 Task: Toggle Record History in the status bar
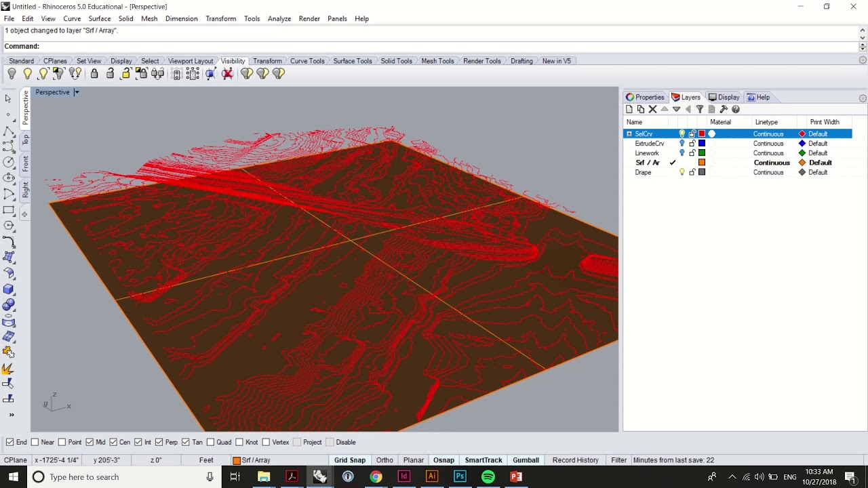pos(575,460)
